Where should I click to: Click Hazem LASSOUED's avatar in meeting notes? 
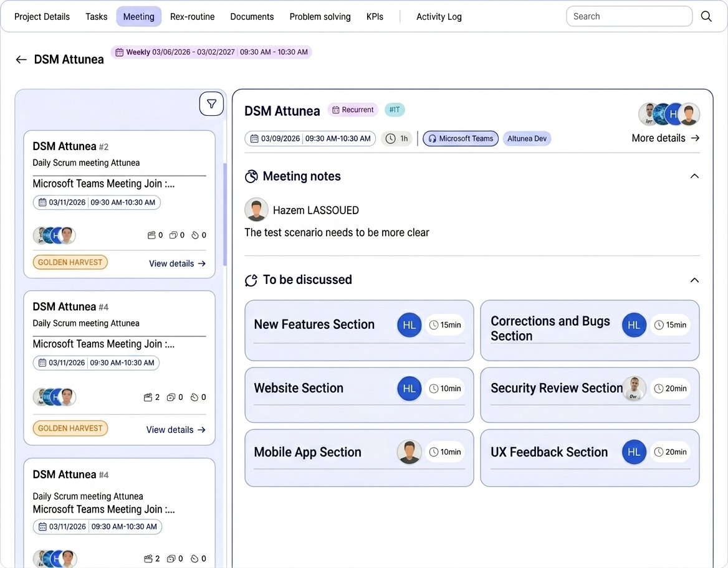tap(256, 210)
